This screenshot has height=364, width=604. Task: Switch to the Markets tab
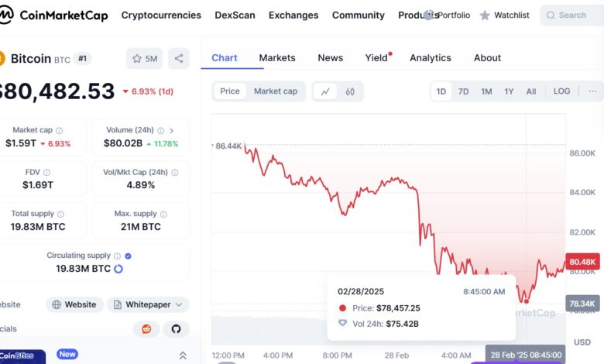pos(277,58)
